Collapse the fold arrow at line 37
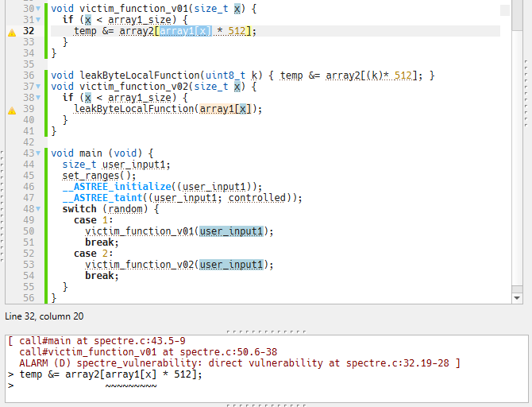The image size is (532, 407). (38, 87)
